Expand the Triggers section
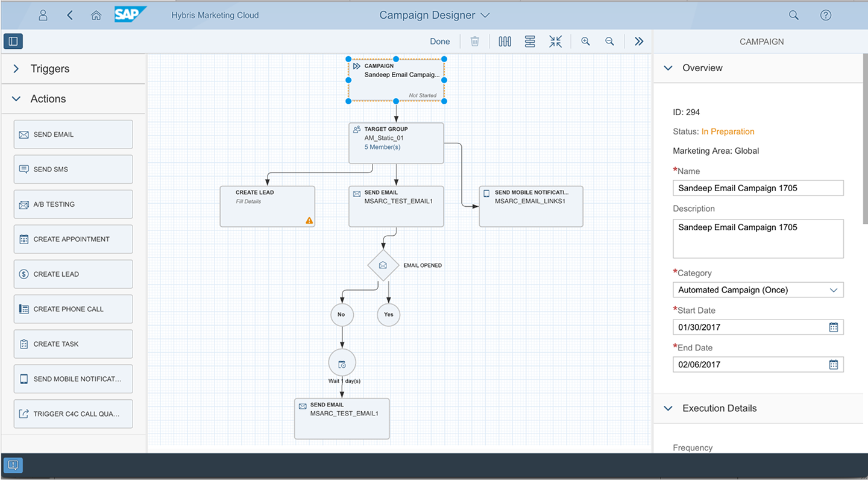Screen dimensions: 868x480 point(17,69)
